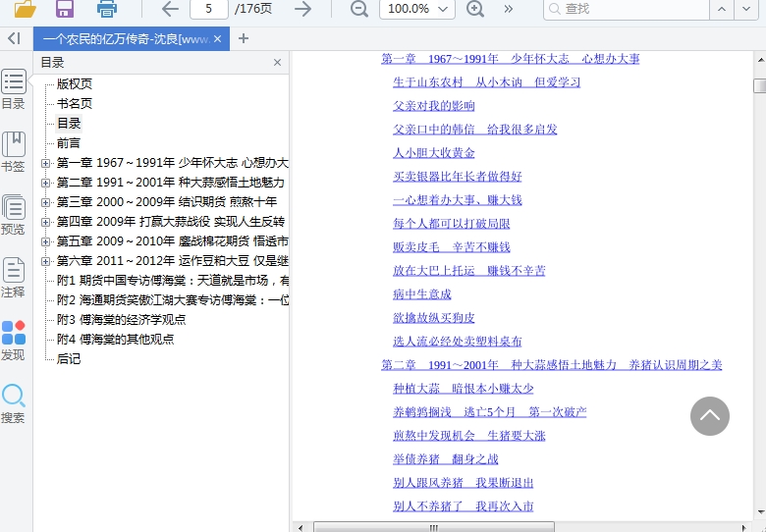This screenshot has height=532, width=766.
Task: Select 附4 傅海棠的其他观点 in the outline
Action: [x=115, y=340]
